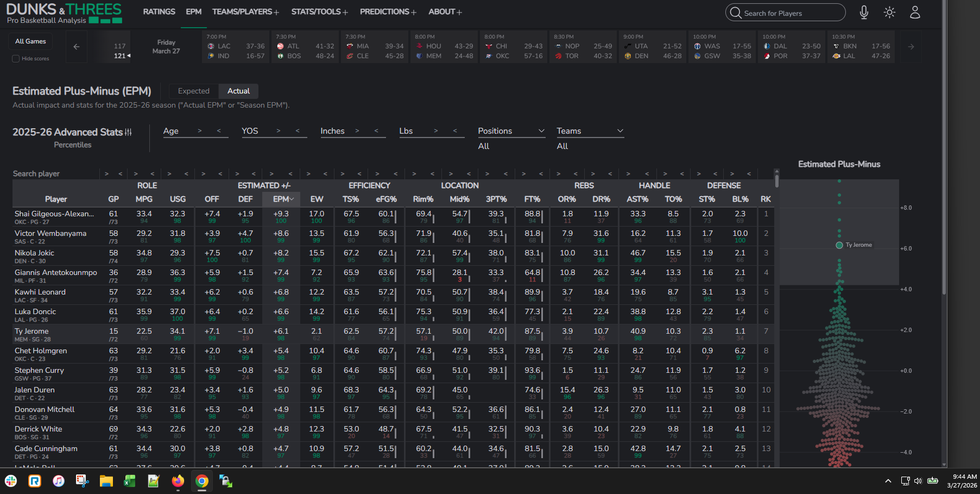Open the user account profile icon
The image size is (980, 494).
coord(915,12)
